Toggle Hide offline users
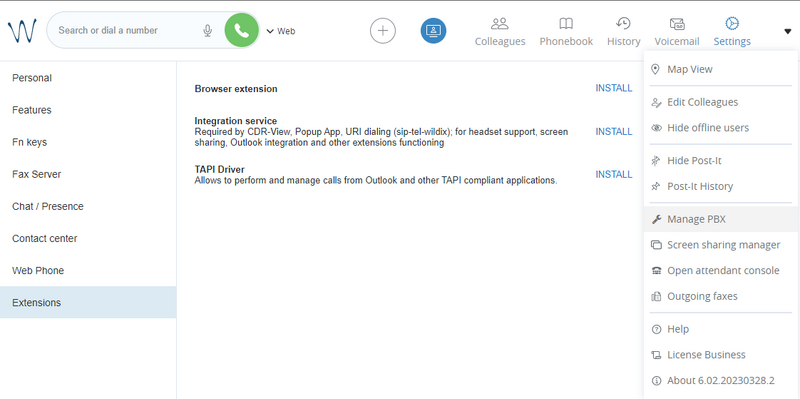Screen dimensions: 800x399 tap(720, 128)
